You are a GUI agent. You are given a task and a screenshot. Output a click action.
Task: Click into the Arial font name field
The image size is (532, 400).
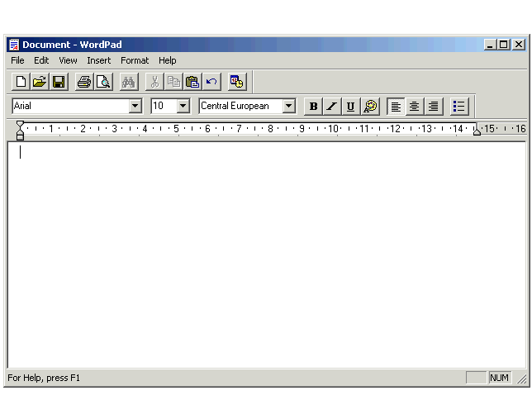(70, 106)
